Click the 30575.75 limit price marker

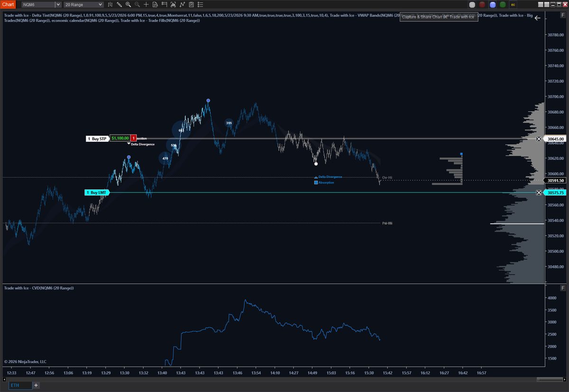(x=555, y=193)
